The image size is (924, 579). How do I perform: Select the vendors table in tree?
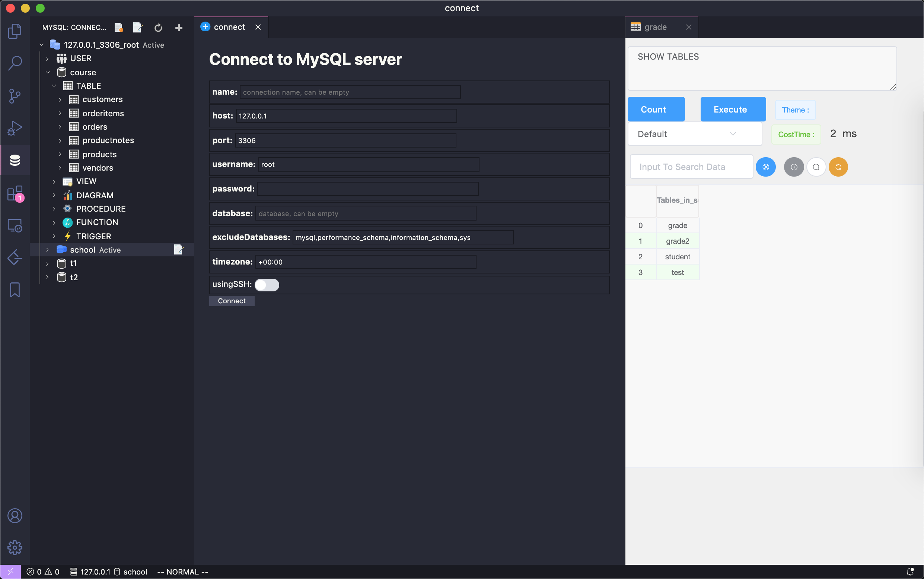pyautogui.click(x=98, y=168)
